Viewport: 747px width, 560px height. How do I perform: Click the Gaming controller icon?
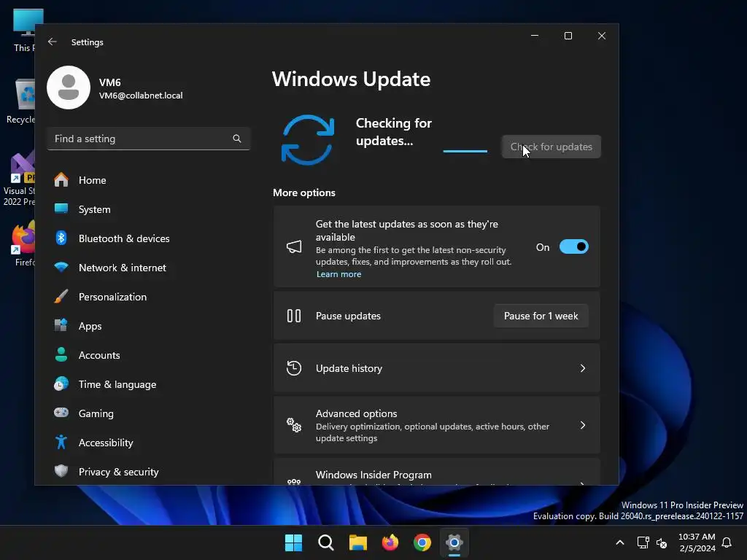pos(61,413)
